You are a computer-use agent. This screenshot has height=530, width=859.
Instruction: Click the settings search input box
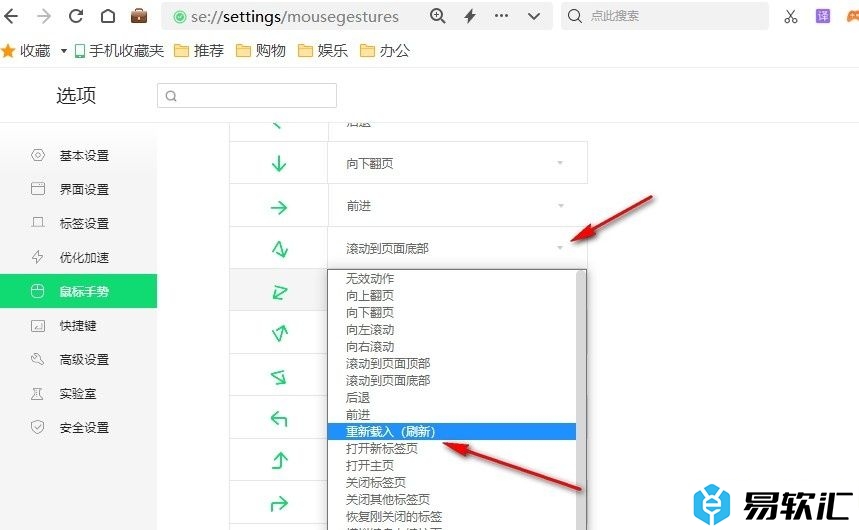(247, 95)
